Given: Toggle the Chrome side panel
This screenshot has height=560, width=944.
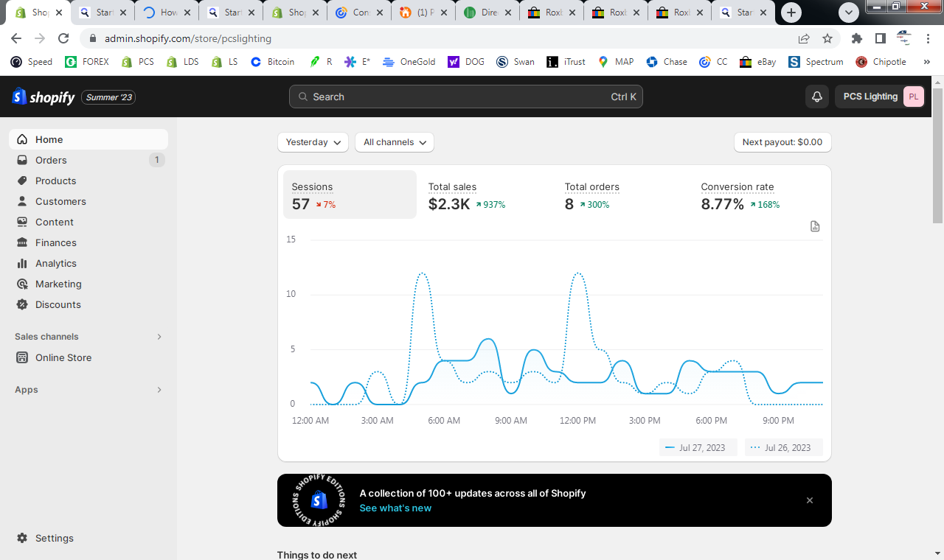Looking at the screenshot, I should (881, 38).
